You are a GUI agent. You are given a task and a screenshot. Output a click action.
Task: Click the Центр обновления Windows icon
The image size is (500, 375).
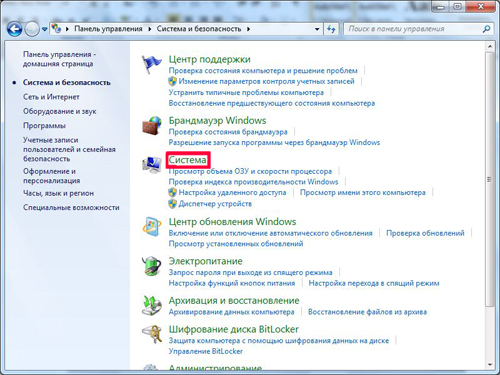click(x=152, y=227)
